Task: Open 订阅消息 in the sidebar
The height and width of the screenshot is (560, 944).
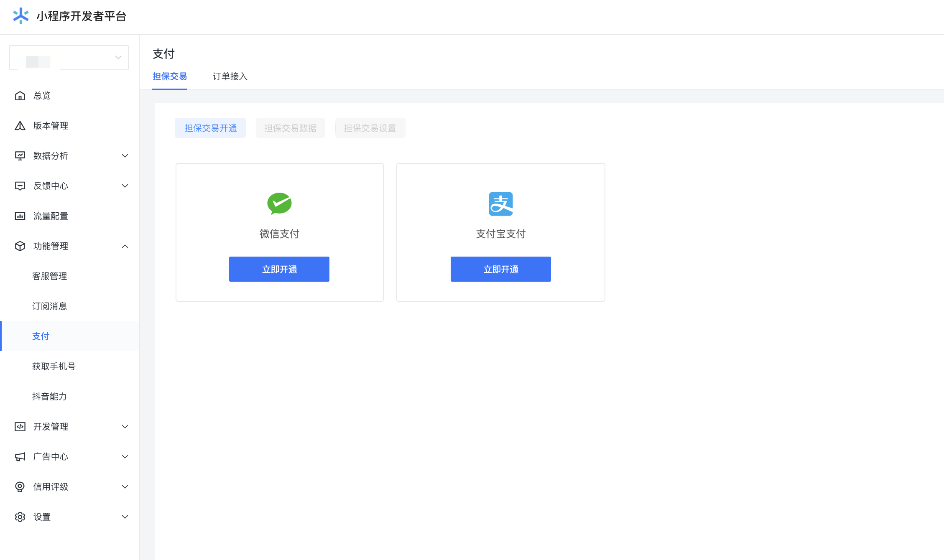Action: 49,306
